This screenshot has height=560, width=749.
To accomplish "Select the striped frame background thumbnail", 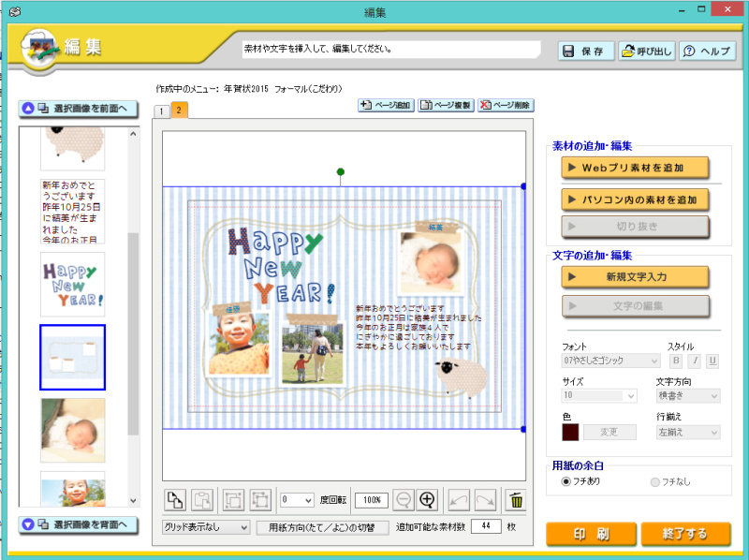I will [73, 358].
